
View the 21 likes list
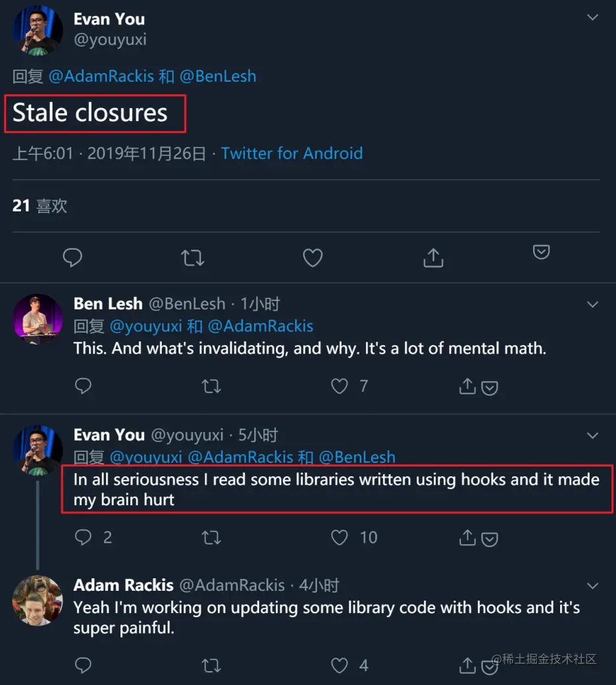pyautogui.click(x=40, y=206)
